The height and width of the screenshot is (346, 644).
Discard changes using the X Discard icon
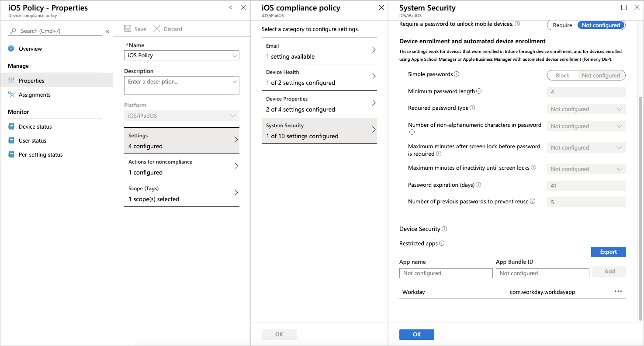pyautogui.click(x=156, y=28)
